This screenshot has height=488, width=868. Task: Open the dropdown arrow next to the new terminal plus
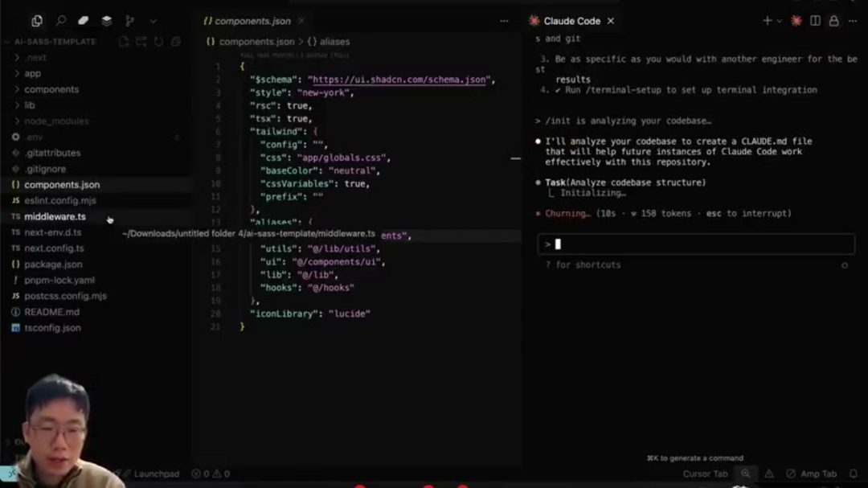779,21
